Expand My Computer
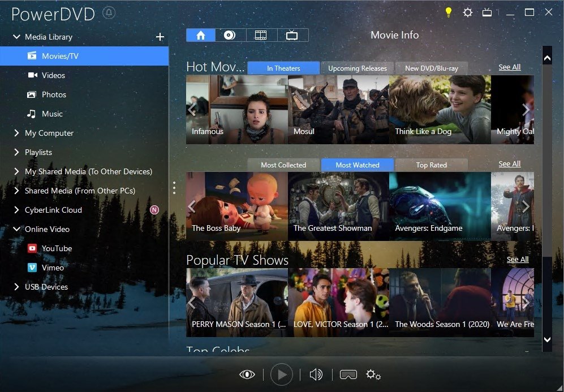 click(16, 133)
